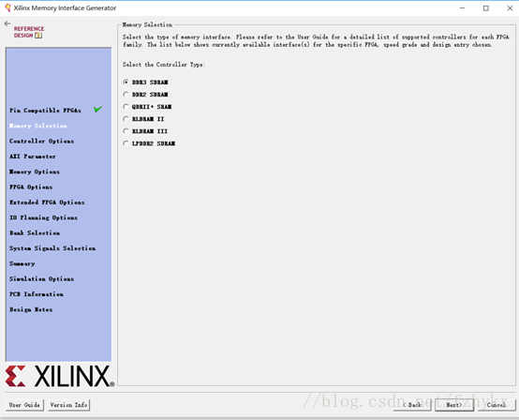This screenshot has height=420, width=519.
Task: Click the Memory Interface Generator title bar icon
Action: (7, 7)
